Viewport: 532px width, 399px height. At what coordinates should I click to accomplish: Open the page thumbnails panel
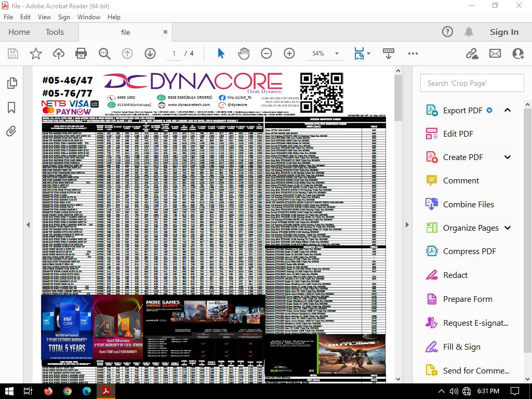tap(11, 83)
